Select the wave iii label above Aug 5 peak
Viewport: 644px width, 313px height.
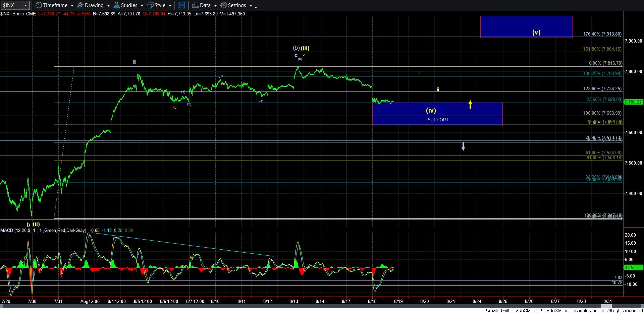click(x=134, y=62)
